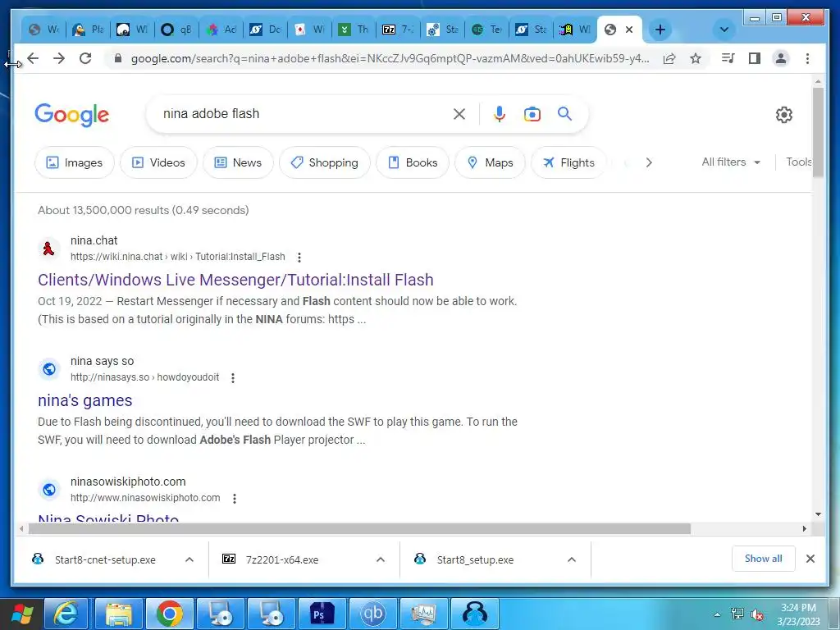The height and width of the screenshot is (630, 840).
Task: Switch to the Ad browser tab
Action: (221, 30)
